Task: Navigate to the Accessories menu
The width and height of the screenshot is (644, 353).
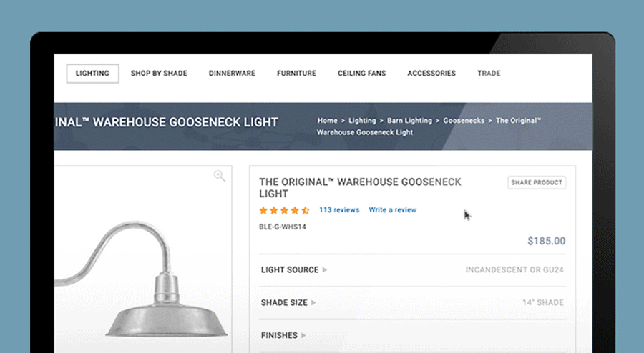Action: click(x=431, y=74)
